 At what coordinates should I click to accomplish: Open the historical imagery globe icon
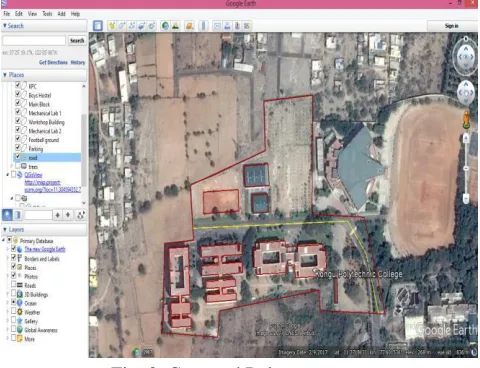(165, 26)
